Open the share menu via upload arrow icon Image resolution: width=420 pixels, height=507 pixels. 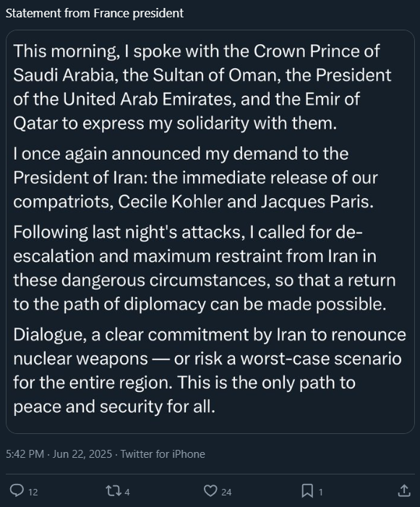click(404, 491)
